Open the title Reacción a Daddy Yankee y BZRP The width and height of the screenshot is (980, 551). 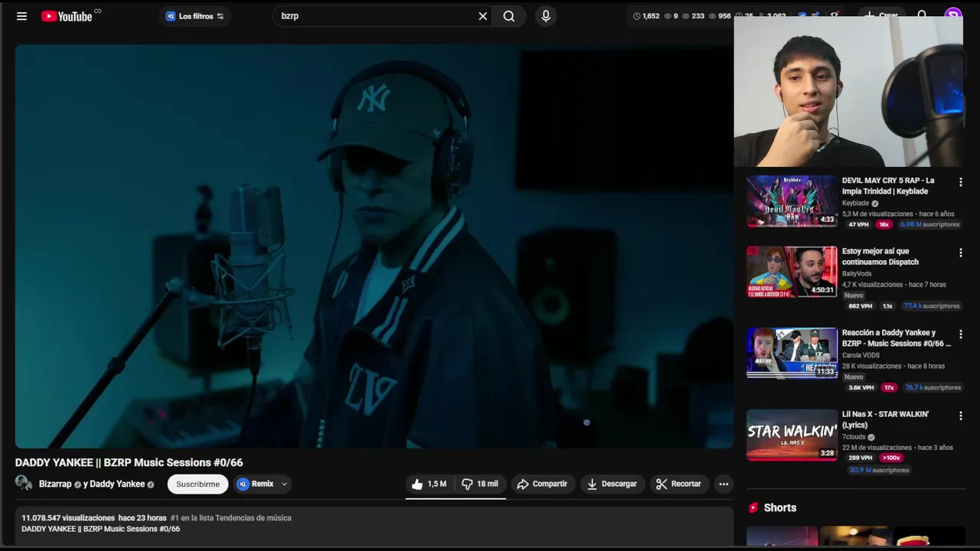896,338
